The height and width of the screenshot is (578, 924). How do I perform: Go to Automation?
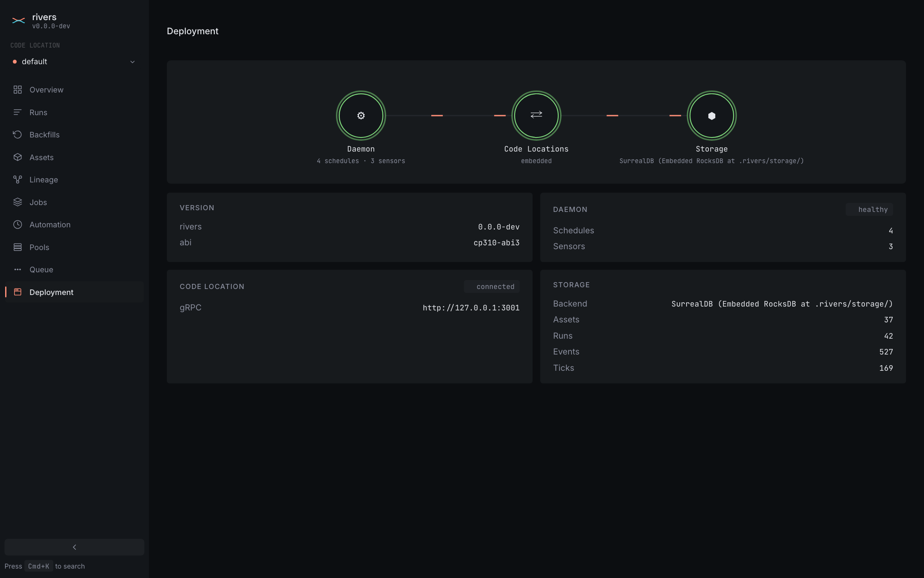74,224
